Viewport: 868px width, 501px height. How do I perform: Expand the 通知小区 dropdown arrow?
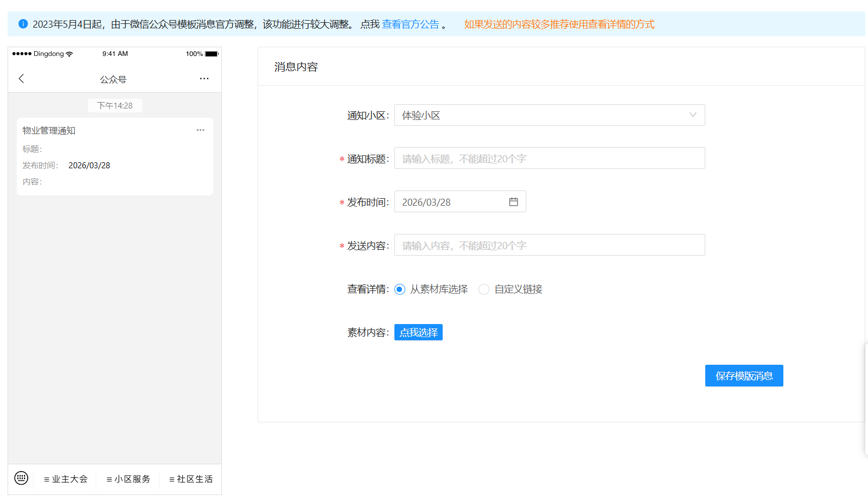[x=693, y=115]
